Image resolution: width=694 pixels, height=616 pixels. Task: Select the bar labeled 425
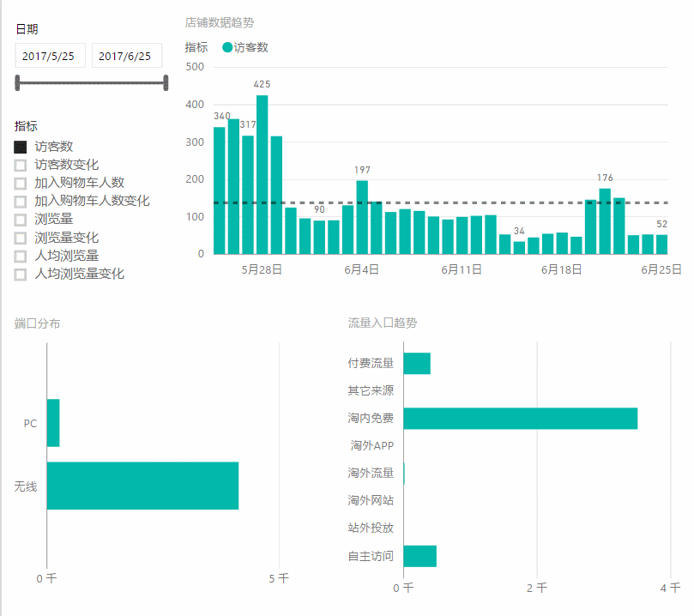[x=262, y=175]
